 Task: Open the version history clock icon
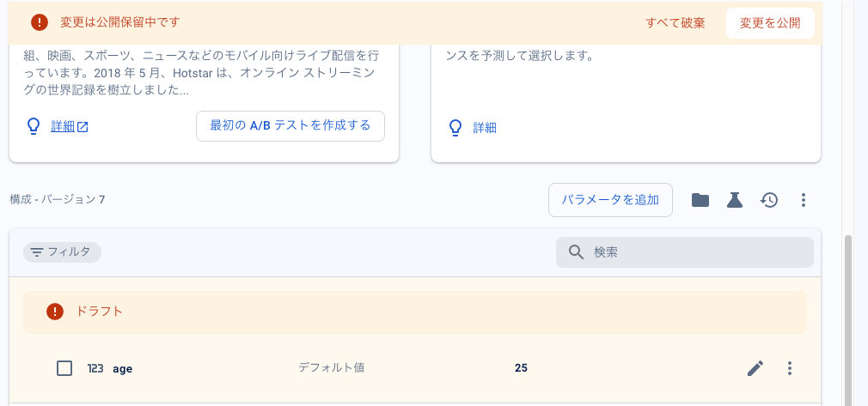(x=769, y=200)
